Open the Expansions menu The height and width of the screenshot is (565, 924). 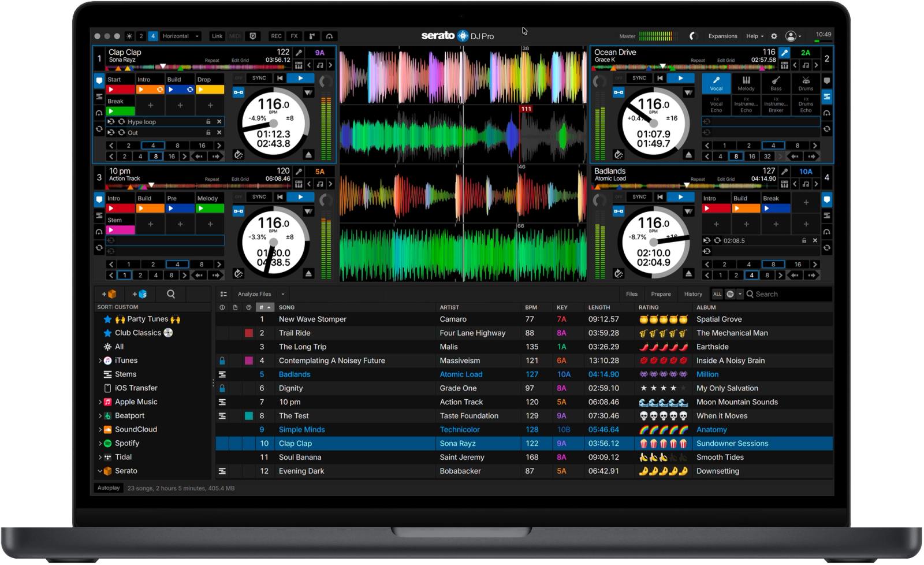click(x=723, y=36)
